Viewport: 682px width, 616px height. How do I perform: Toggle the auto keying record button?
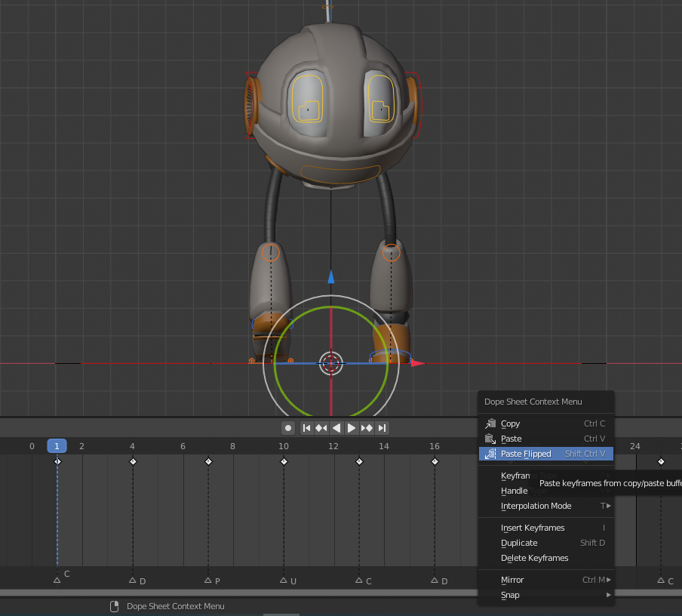pos(288,428)
